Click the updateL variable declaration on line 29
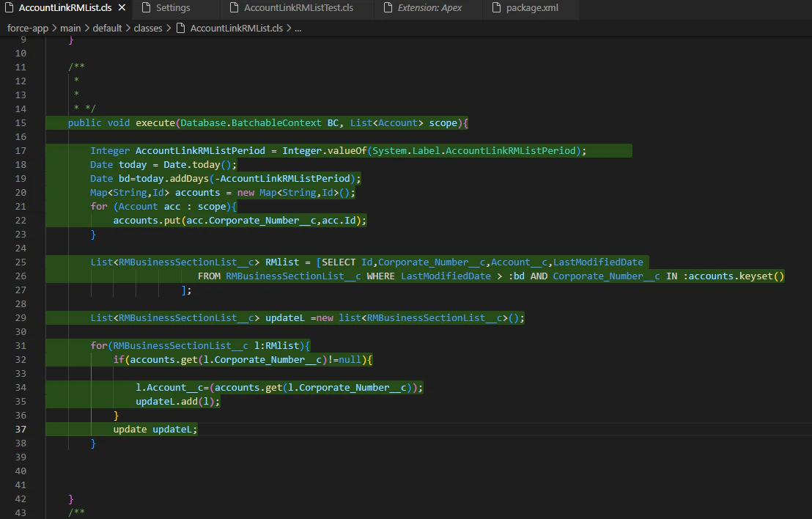 pos(285,317)
